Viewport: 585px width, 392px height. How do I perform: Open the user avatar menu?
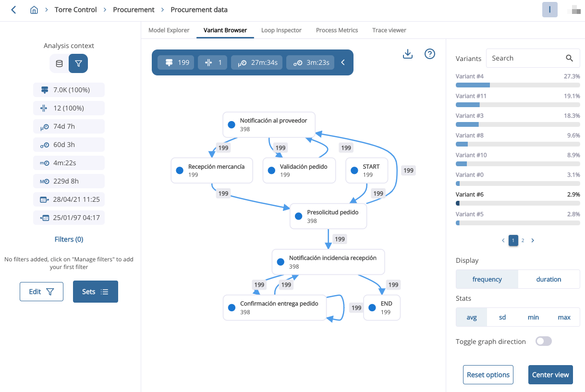(x=549, y=10)
